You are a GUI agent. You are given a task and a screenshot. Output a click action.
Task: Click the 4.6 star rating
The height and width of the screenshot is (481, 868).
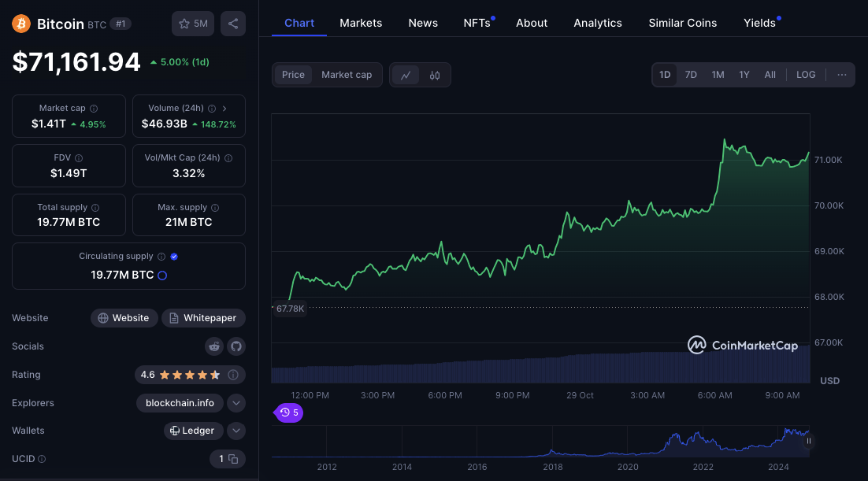pyautogui.click(x=180, y=375)
